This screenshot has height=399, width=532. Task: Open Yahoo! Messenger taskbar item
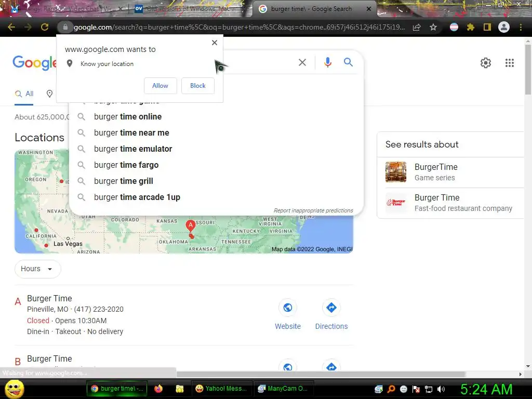222,389
